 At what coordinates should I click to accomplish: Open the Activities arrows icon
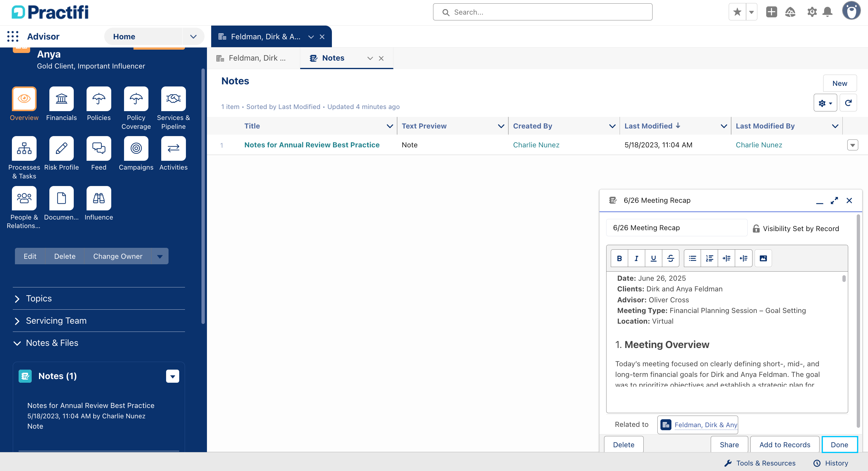pos(173,149)
